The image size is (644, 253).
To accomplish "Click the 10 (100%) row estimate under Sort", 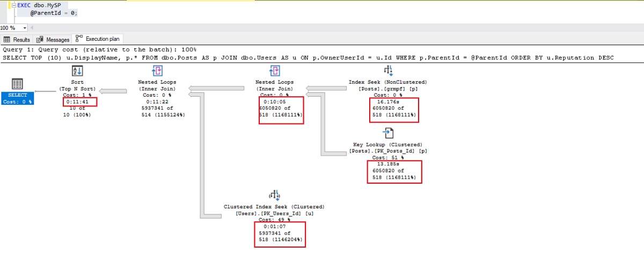I will pos(77,114).
